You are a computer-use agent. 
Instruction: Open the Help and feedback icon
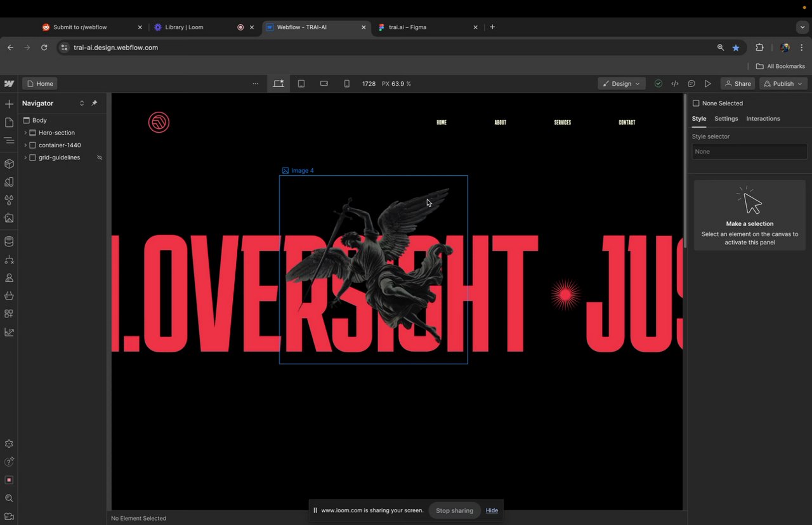click(x=9, y=462)
